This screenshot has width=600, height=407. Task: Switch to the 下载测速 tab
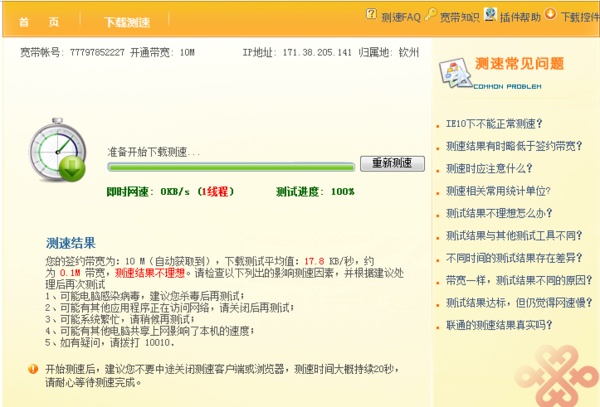[x=127, y=22]
